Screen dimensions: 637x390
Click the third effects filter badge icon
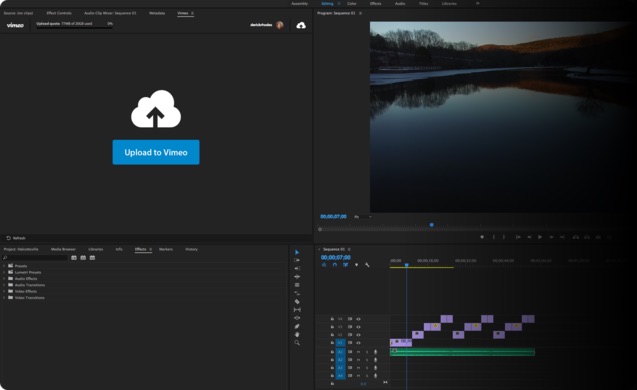click(x=92, y=258)
